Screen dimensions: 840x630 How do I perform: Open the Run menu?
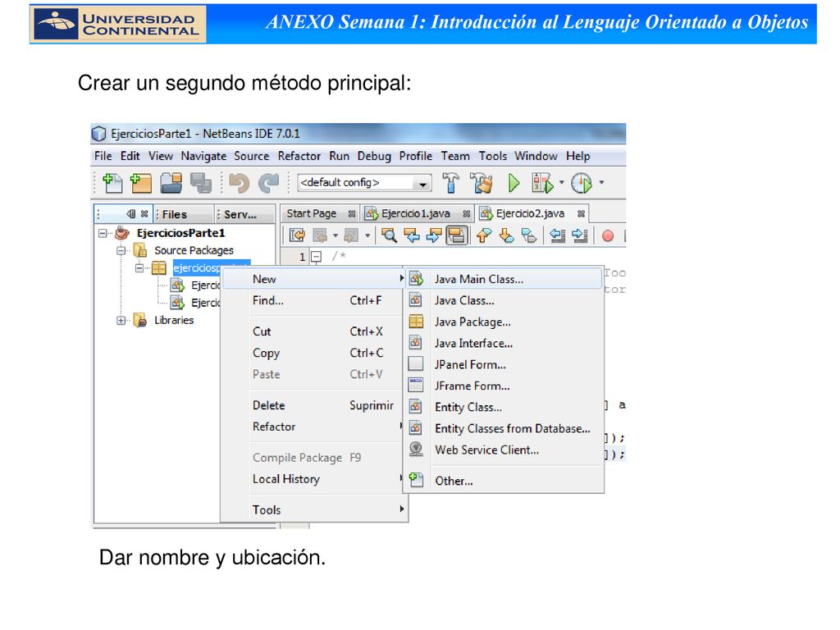[x=339, y=156]
